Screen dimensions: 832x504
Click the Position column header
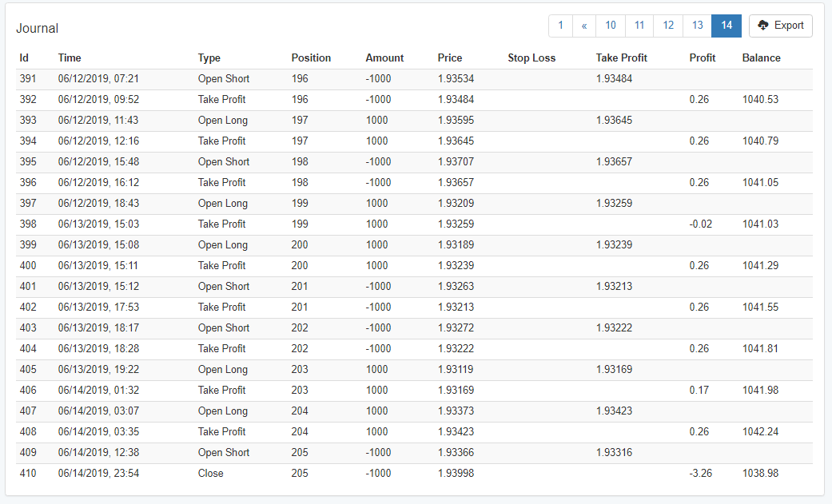[311, 58]
